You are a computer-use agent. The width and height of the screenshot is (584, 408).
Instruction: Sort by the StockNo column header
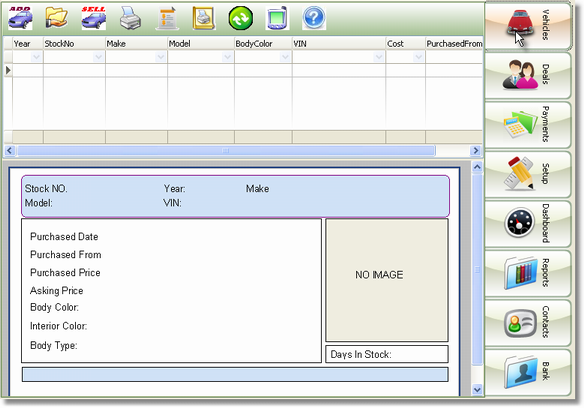(x=74, y=44)
